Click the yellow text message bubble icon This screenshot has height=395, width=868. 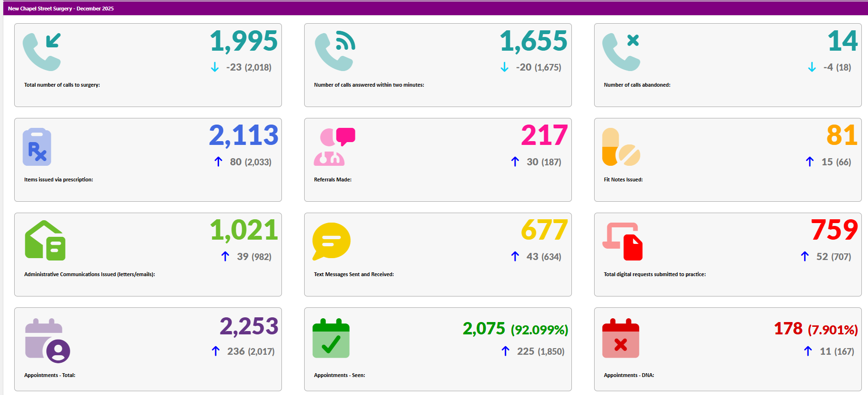tap(331, 241)
